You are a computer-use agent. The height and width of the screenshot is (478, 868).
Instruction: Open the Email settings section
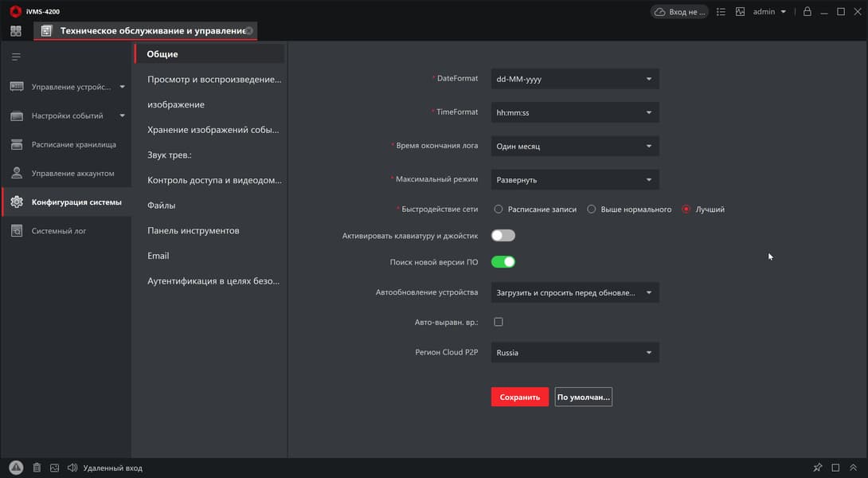click(158, 256)
